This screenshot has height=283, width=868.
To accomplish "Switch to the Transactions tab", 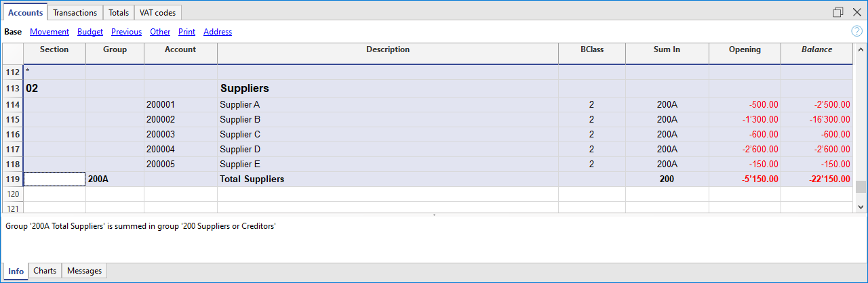I will click(x=75, y=13).
